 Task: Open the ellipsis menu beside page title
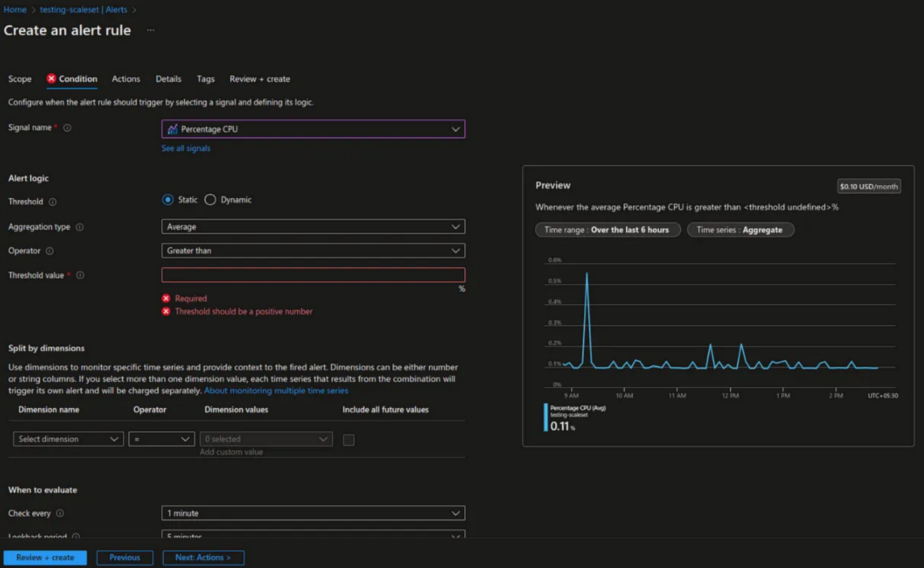pyautogui.click(x=150, y=30)
